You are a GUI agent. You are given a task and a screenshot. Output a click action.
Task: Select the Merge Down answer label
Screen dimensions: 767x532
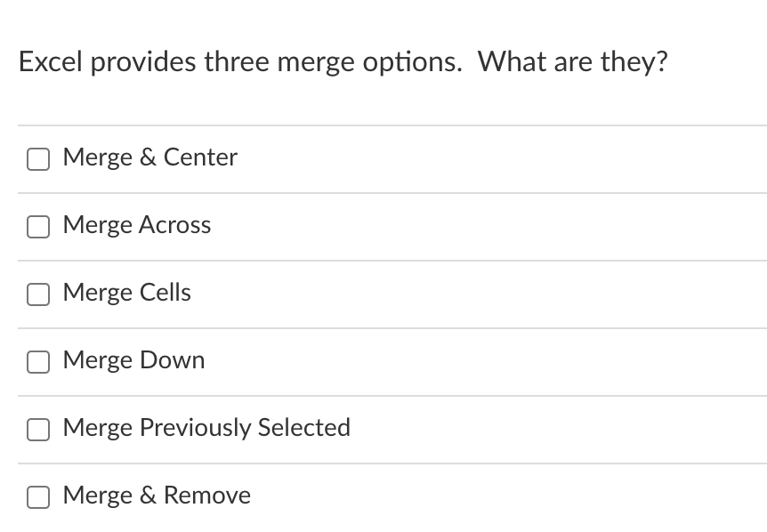(133, 360)
